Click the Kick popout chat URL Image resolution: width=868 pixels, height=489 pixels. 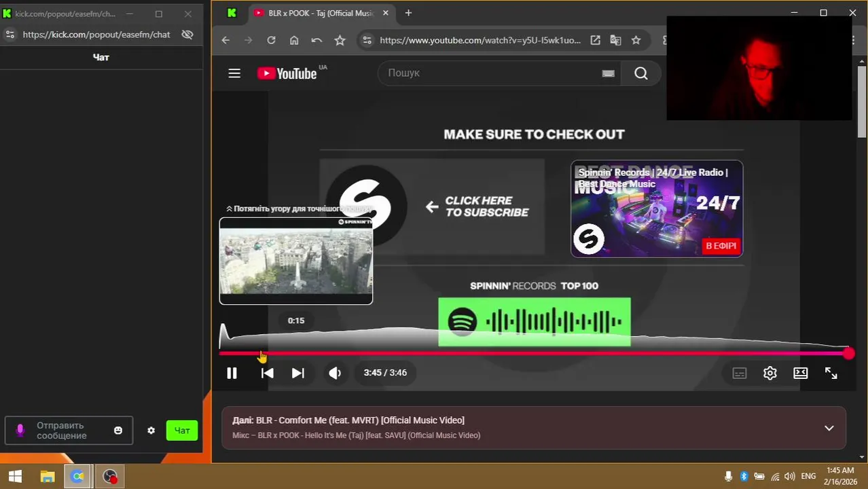point(96,35)
